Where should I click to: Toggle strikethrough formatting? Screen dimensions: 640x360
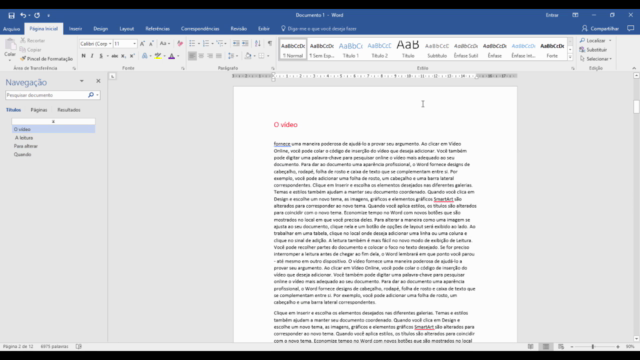[x=115, y=56]
